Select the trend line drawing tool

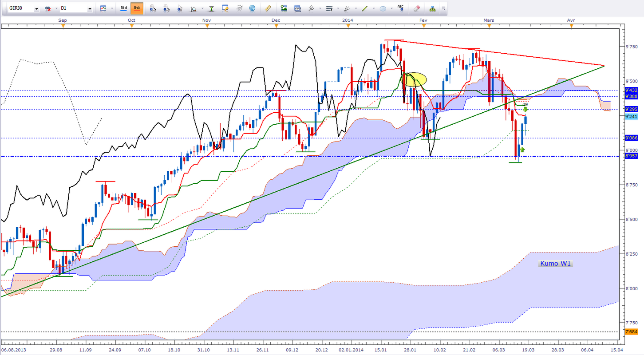[364, 8]
